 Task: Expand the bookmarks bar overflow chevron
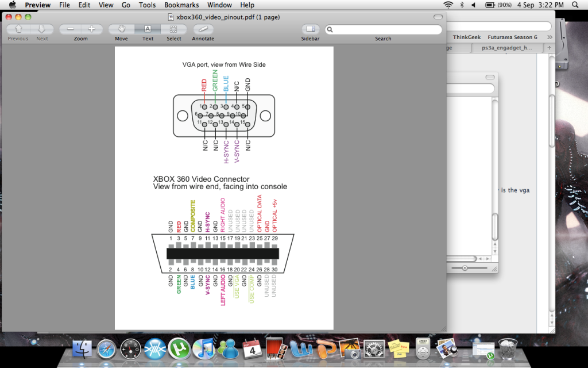[x=549, y=37]
